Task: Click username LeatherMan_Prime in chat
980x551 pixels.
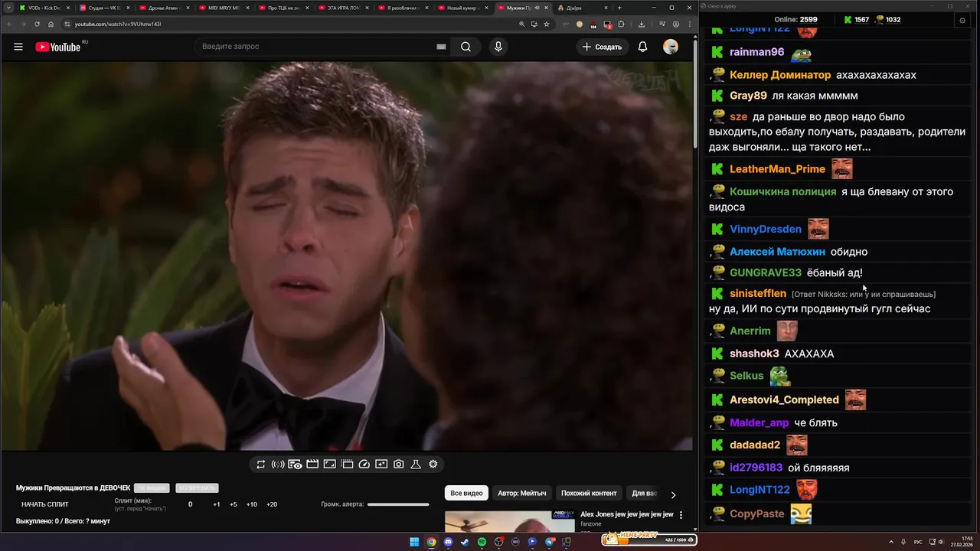Action: pos(777,169)
